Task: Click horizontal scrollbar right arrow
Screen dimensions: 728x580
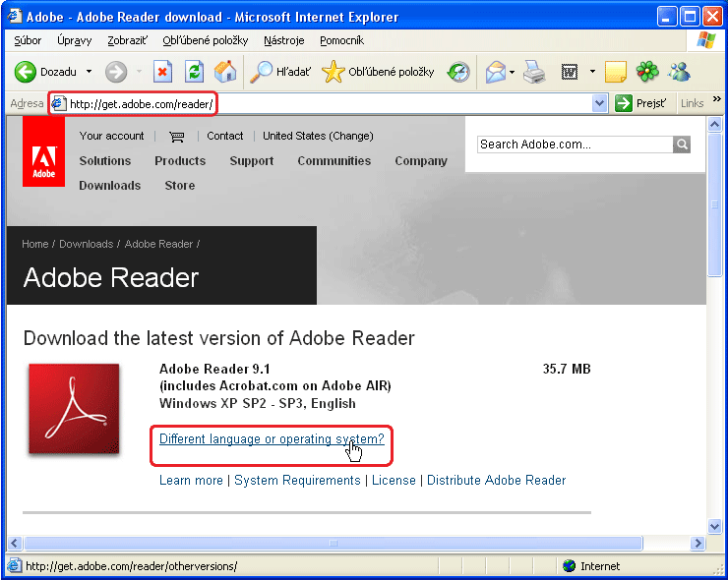Action: 698,543
